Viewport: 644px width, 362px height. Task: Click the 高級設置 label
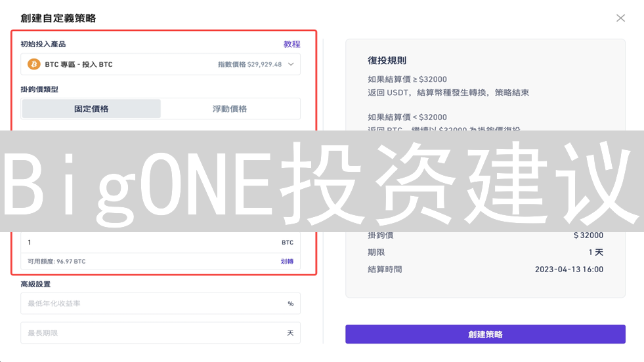click(x=35, y=284)
